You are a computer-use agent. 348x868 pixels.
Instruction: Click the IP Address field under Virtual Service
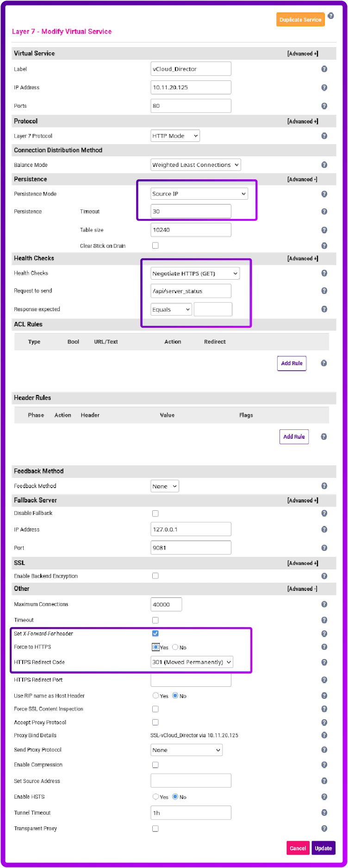tap(191, 87)
